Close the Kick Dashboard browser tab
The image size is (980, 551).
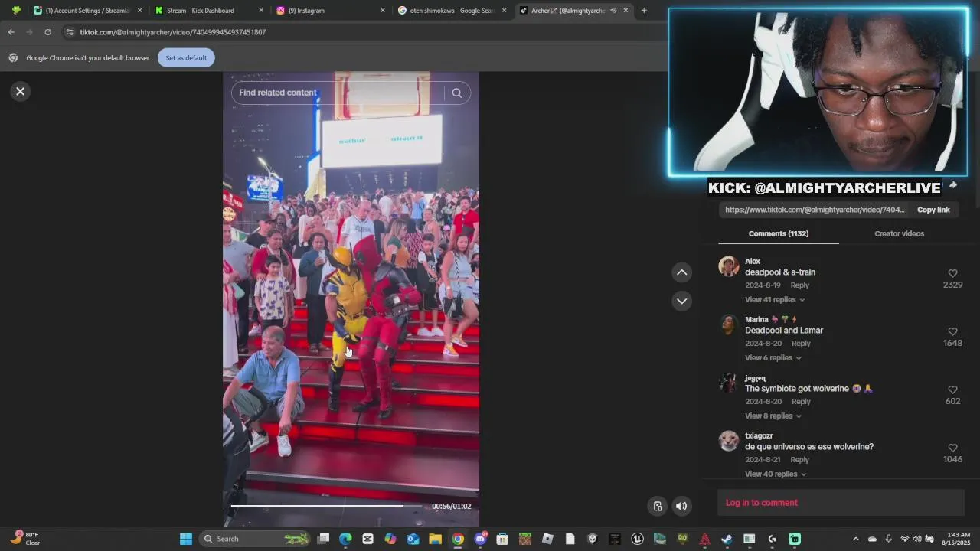click(261, 11)
